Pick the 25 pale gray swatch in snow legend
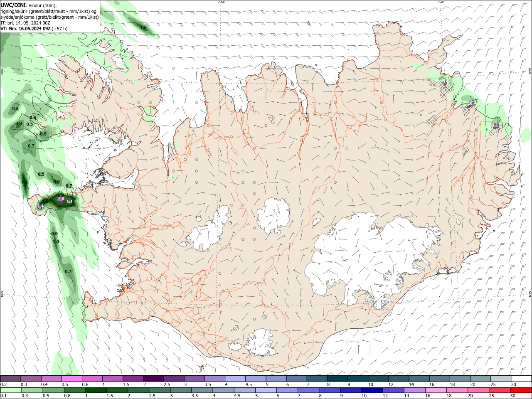Screen dimensions: 532x399 pyautogui.click(x=500, y=379)
